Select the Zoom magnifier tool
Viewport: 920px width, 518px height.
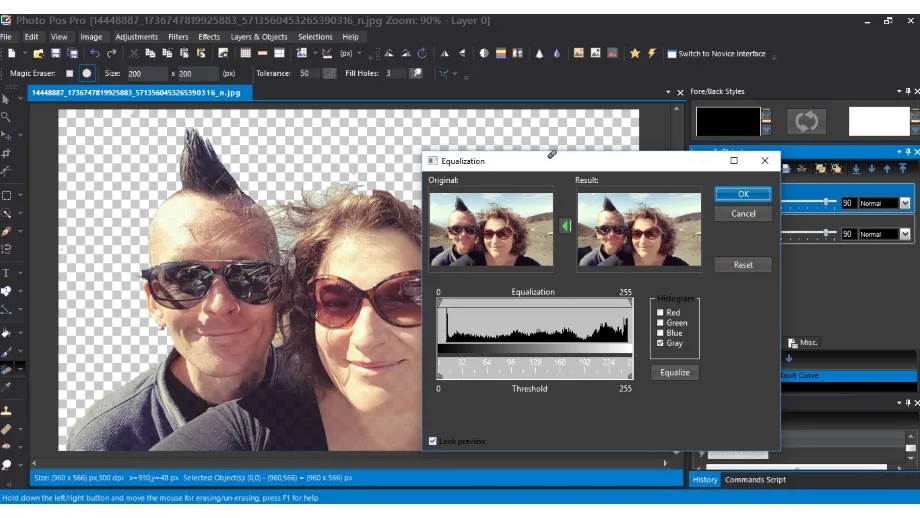click(x=7, y=117)
